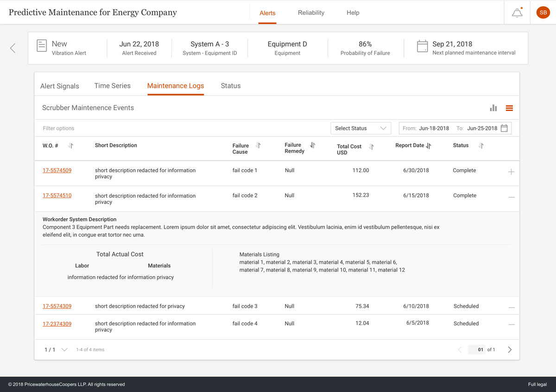Open work order link 17-2374309
This screenshot has width=556, height=392.
[x=57, y=324]
